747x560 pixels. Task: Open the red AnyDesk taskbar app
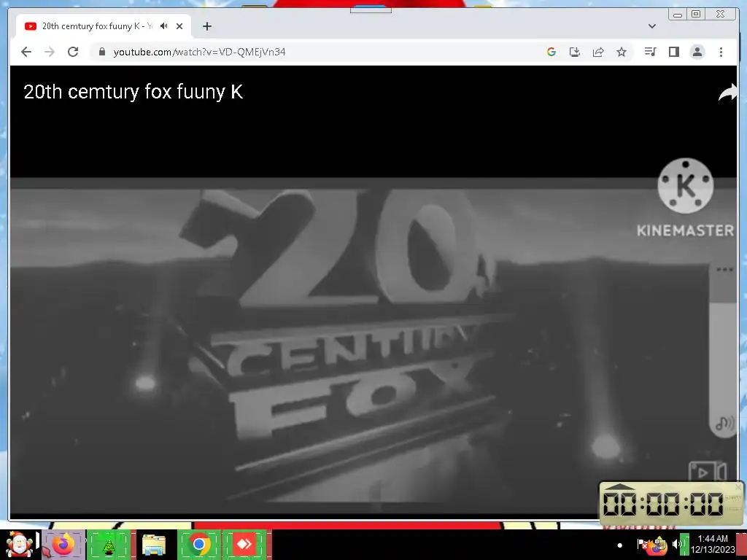tap(244, 544)
